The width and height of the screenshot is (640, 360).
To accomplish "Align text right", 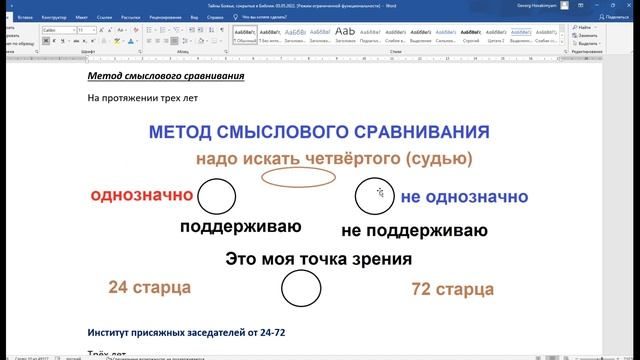I will (x=166, y=41).
